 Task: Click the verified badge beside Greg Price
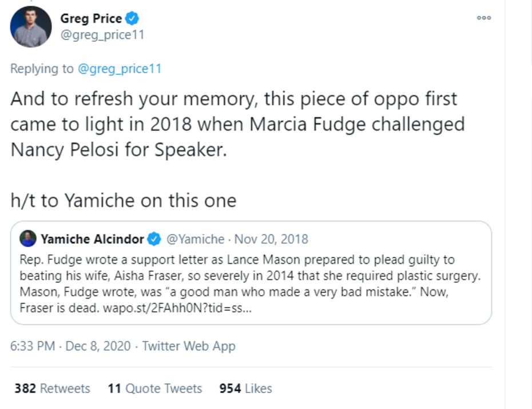click(133, 19)
